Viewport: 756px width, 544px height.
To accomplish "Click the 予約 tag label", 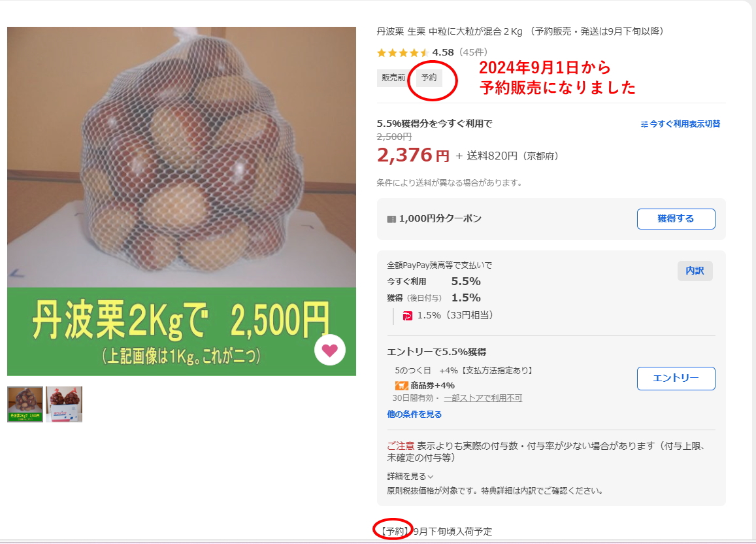I will (429, 78).
